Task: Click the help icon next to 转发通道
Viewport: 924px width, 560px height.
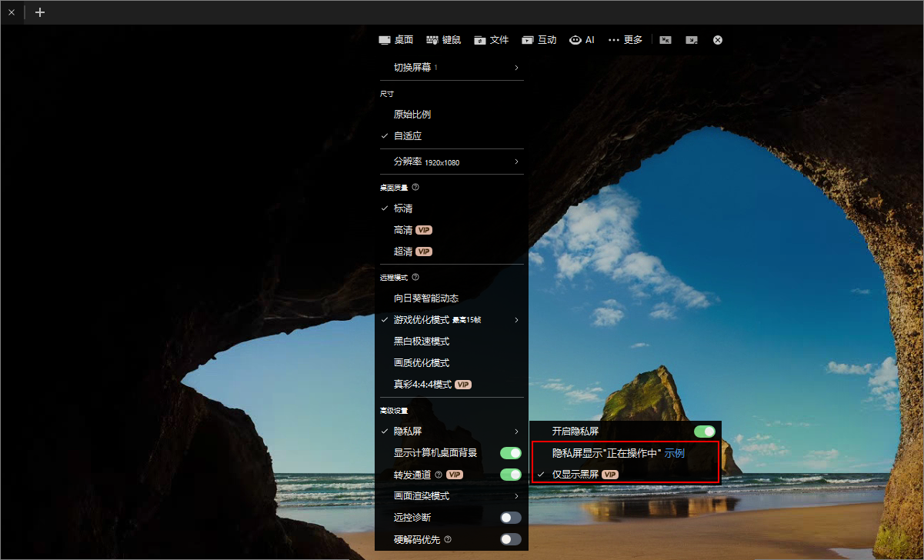Action: point(439,475)
